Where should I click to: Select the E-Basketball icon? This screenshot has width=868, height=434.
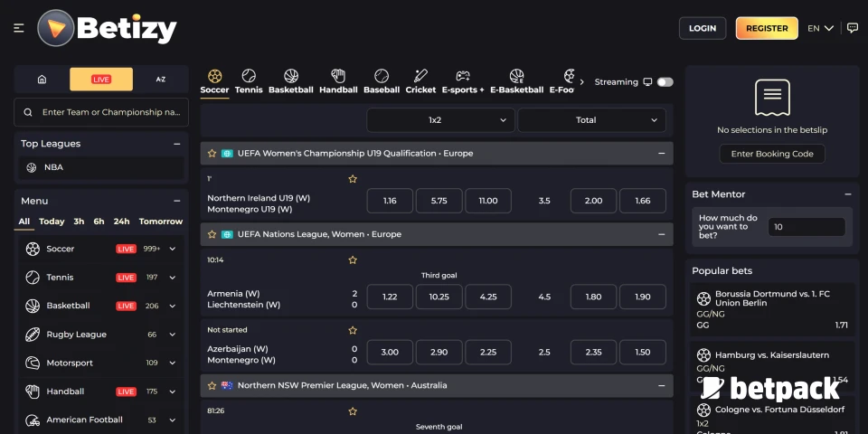[x=516, y=76]
